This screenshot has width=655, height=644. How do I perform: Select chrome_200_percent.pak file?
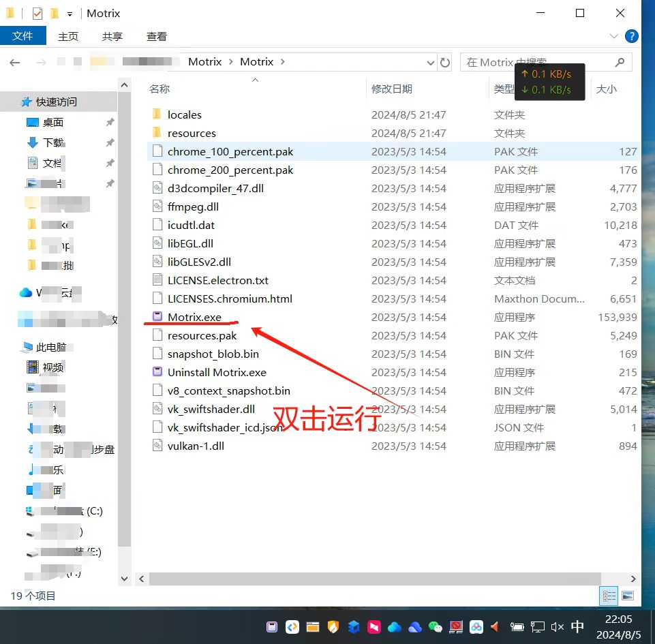coord(230,170)
